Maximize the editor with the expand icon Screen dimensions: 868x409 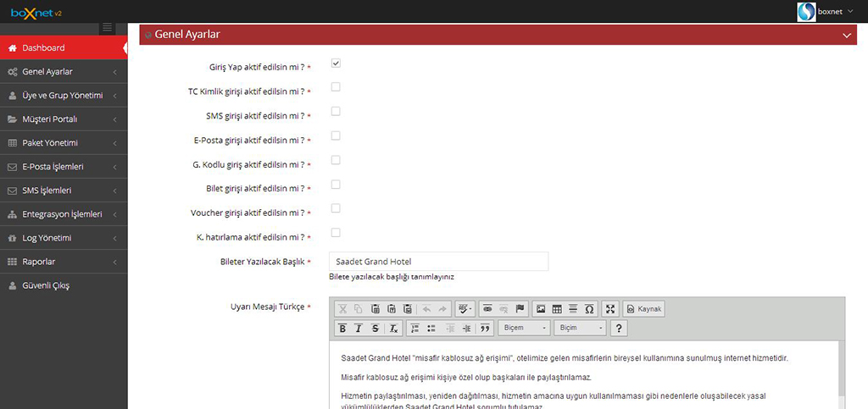click(x=610, y=309)
